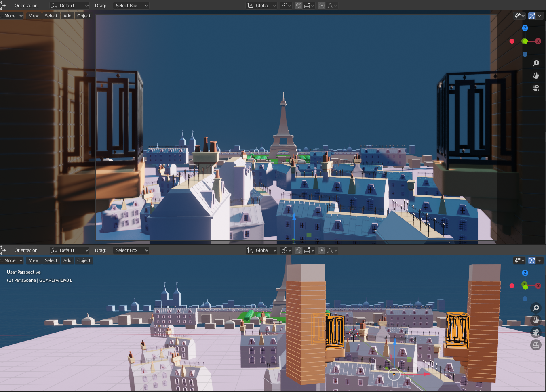Screen dimensions: 546x392
Task: Toggle perspective/orthographic grid icon in bottom viewport
Action: point(536,345)
